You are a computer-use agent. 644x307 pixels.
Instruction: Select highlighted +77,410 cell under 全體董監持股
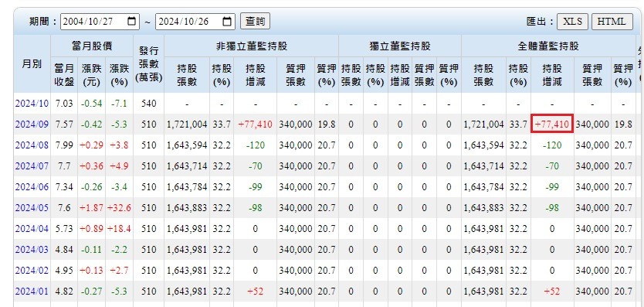tap(552, 125)
